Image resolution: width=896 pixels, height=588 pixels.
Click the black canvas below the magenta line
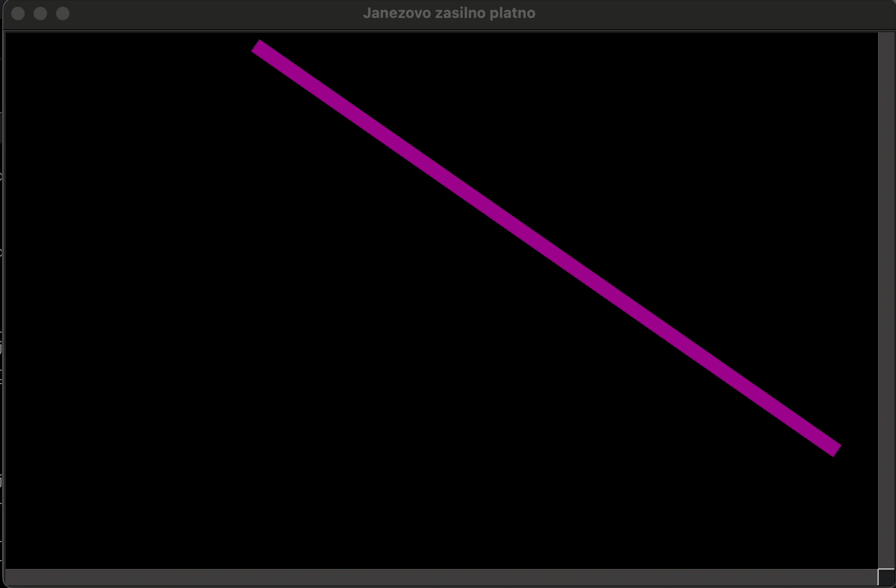280,392
